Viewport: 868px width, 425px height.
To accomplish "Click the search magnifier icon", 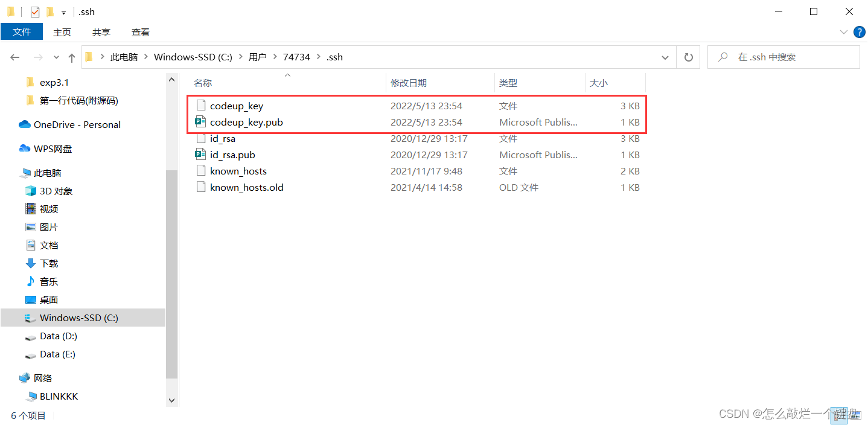I will pyautogui.click(x=722, y=57).
